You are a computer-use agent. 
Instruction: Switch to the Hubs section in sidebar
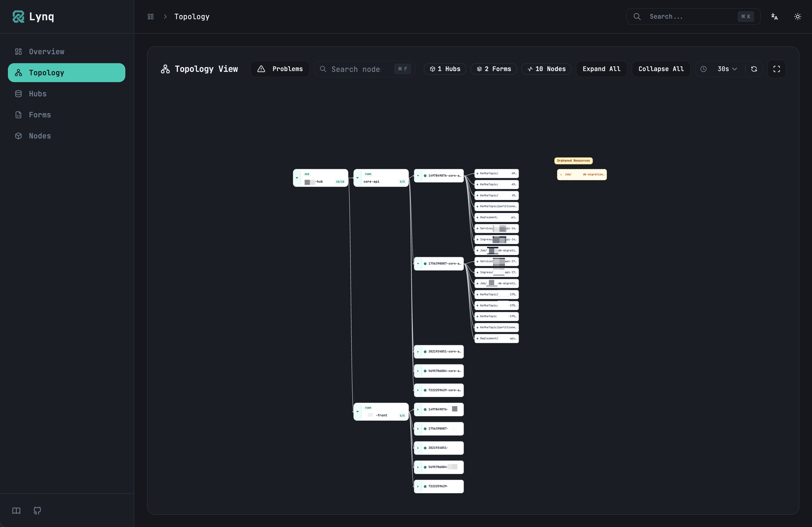38,93
